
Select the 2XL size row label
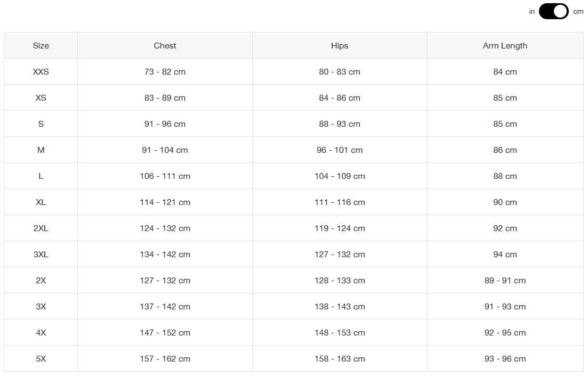click(41, 228)
